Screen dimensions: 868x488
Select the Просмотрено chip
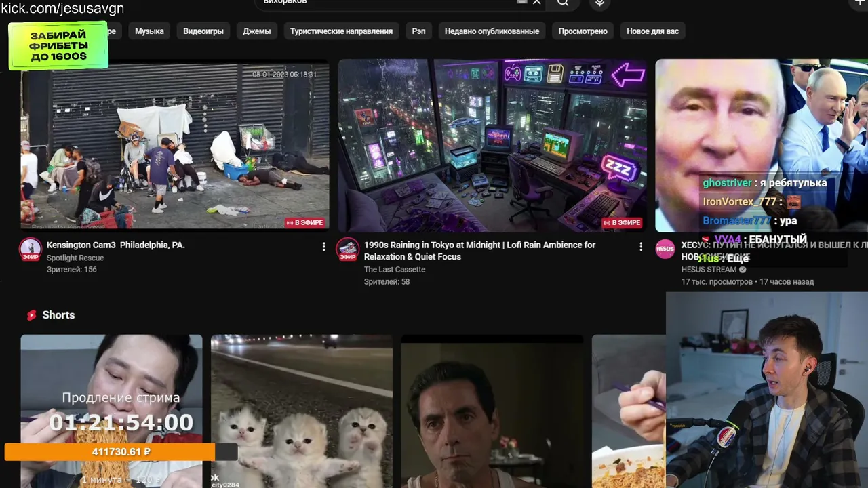583,31
